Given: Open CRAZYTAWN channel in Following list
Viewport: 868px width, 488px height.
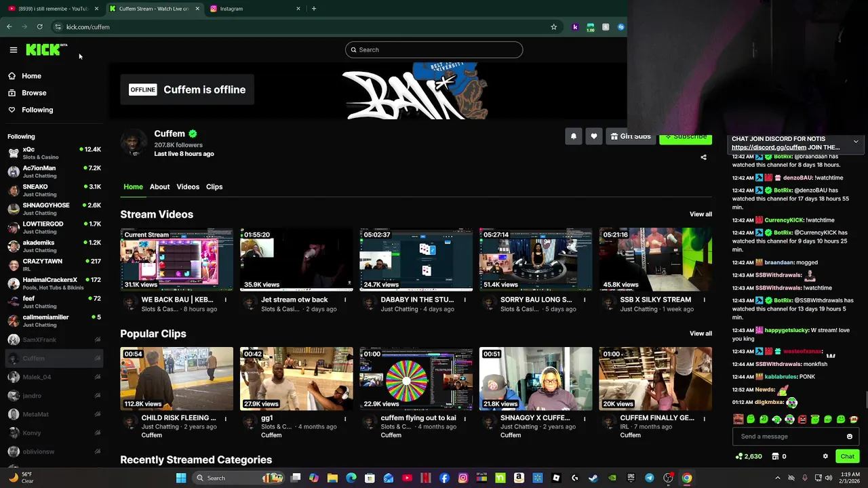Looking at the screenshot, I should tap(54, 264).
